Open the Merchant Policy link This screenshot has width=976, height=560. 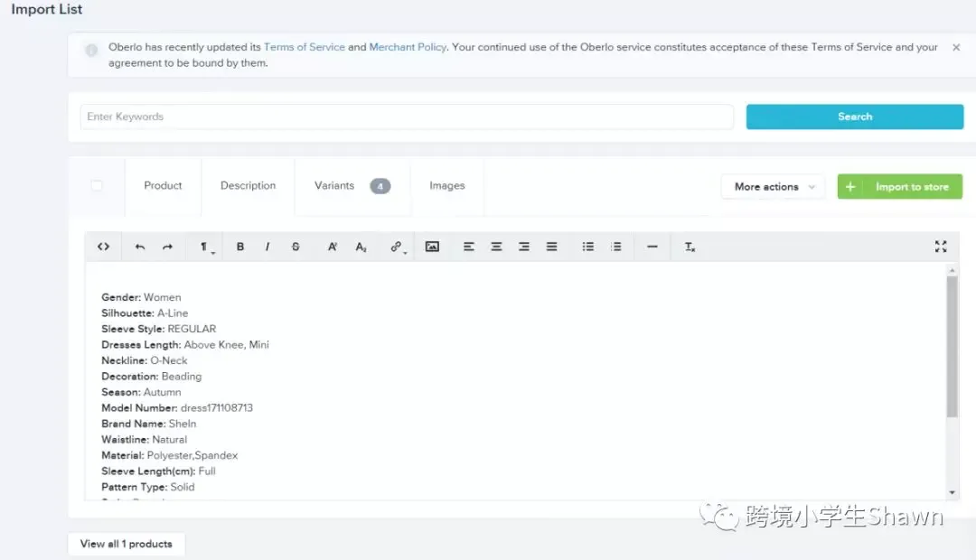click(x=408, y=47)
